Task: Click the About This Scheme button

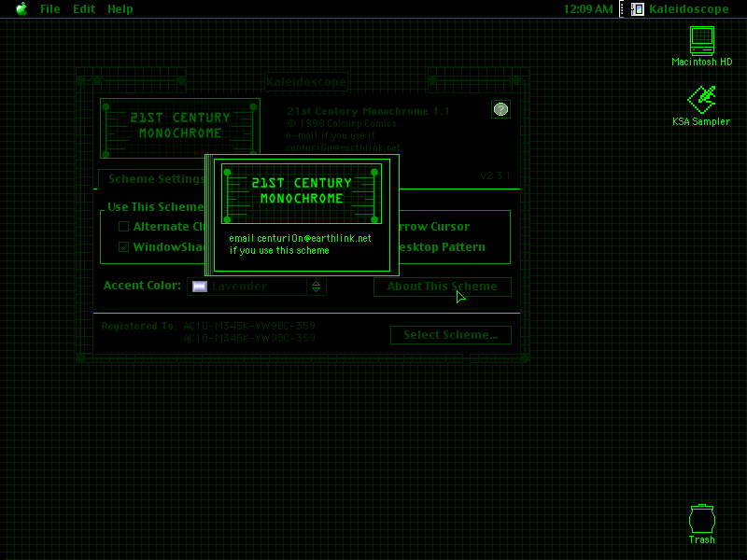Action: tap(442, 287)
